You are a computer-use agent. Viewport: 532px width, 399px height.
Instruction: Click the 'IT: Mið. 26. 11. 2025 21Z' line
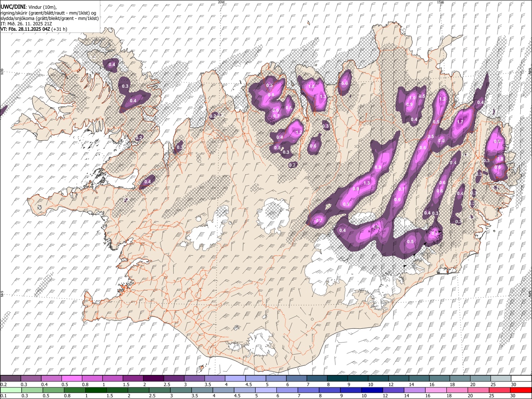26,24
